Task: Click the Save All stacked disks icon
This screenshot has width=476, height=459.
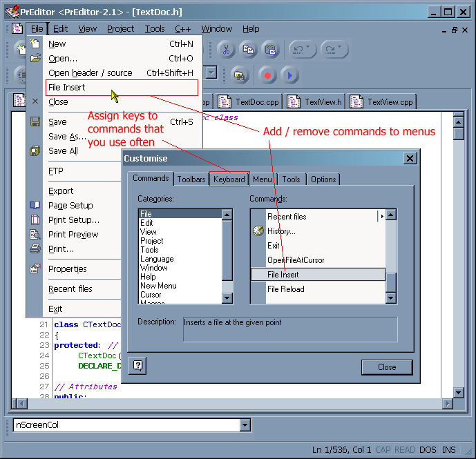Action: click(35, 150)
